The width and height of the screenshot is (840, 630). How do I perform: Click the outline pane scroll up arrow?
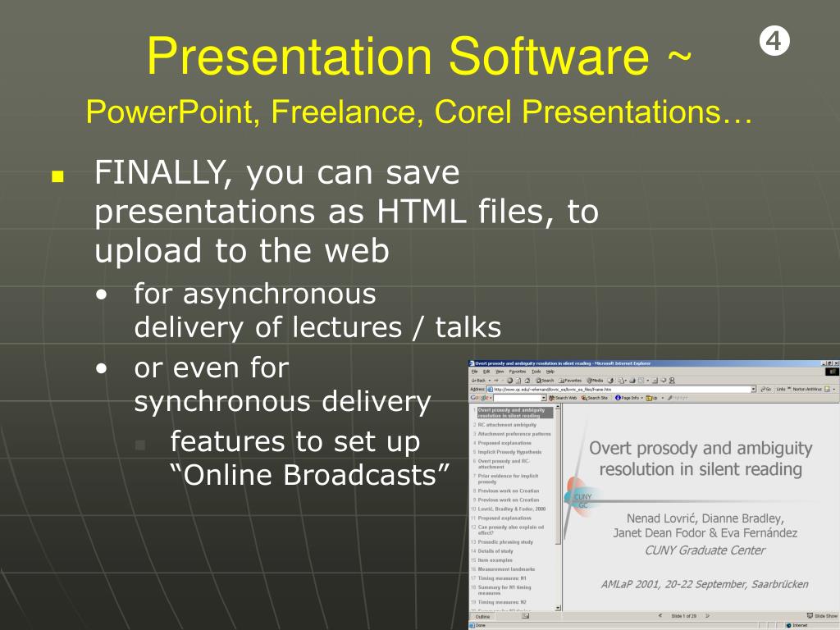pos(558,407)
